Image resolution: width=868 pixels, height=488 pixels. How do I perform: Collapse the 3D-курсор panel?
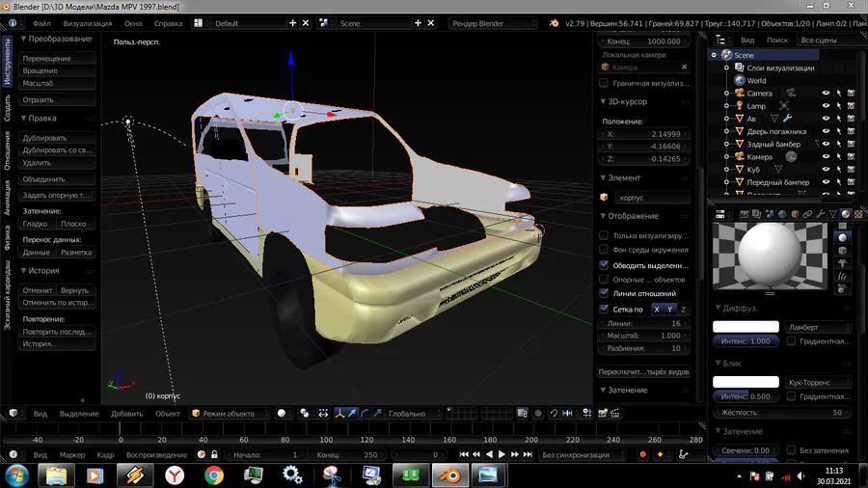click(x=603, y=101)
